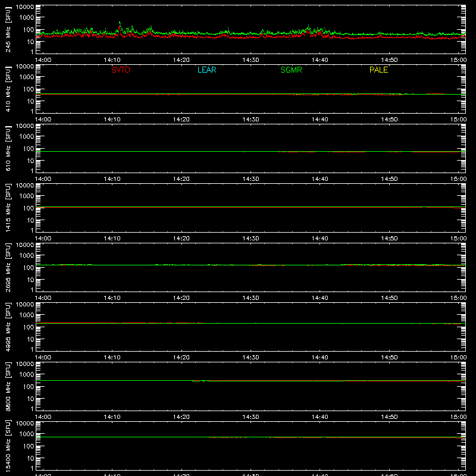Click the 14:40 time label under 2695 MHz plot
Screen dimensions: 476x476
click(320, 298)
